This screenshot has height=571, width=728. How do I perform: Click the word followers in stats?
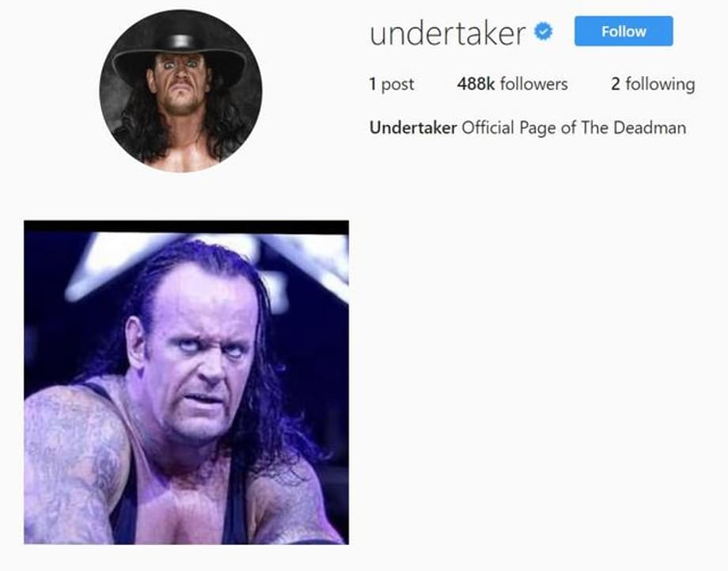click(534, 84)
